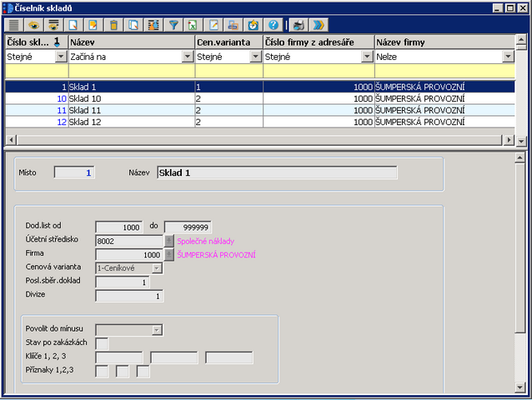Image resolution: width=532 pixels, height=400 pixels.
Task: Click the eye view icon in toolbar
Action: [34, 25]
